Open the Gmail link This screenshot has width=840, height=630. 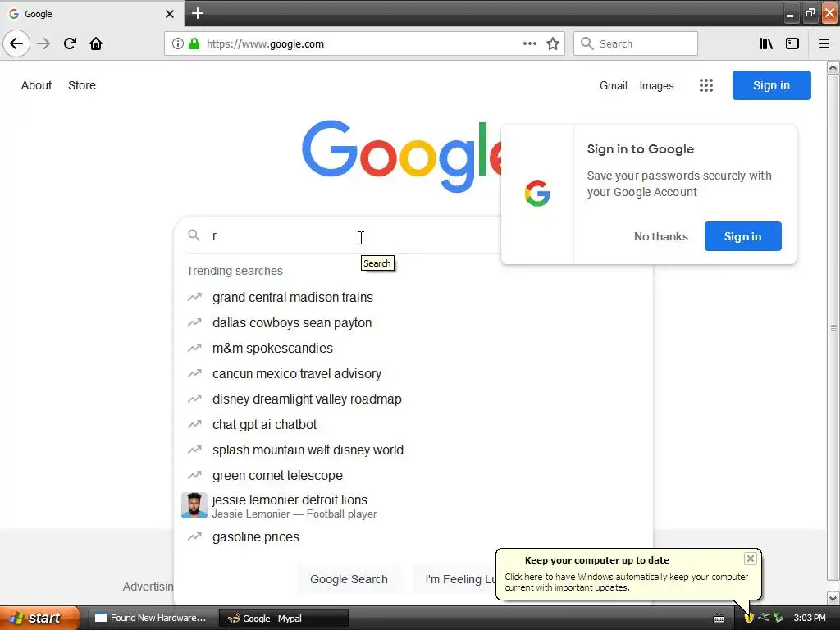coord(614,85)
